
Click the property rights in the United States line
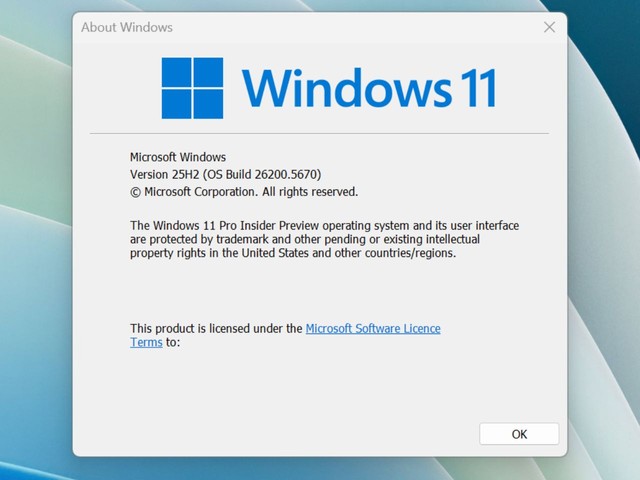pos(292,254)
